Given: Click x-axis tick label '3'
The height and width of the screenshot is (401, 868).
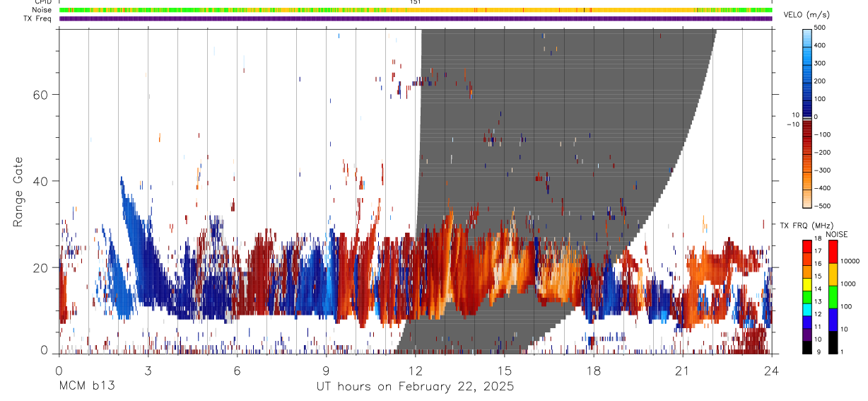Looking at the screenshot, I should [148, 370].
